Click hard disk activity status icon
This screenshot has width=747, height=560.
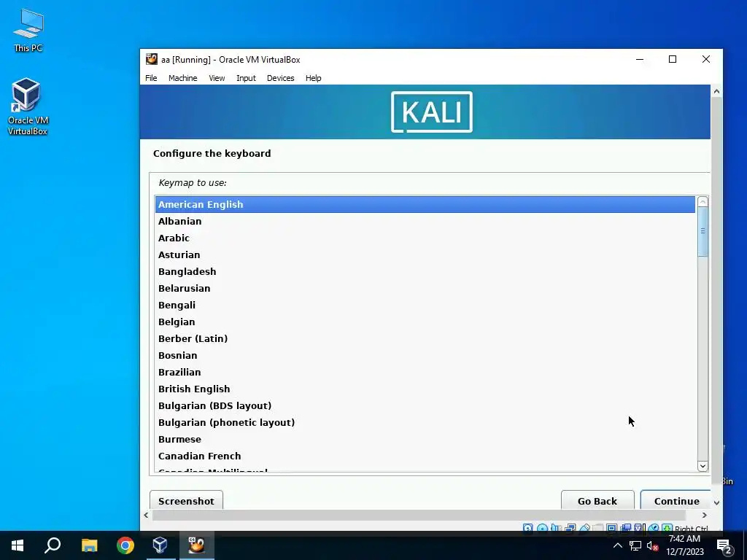tap(528, 528)
